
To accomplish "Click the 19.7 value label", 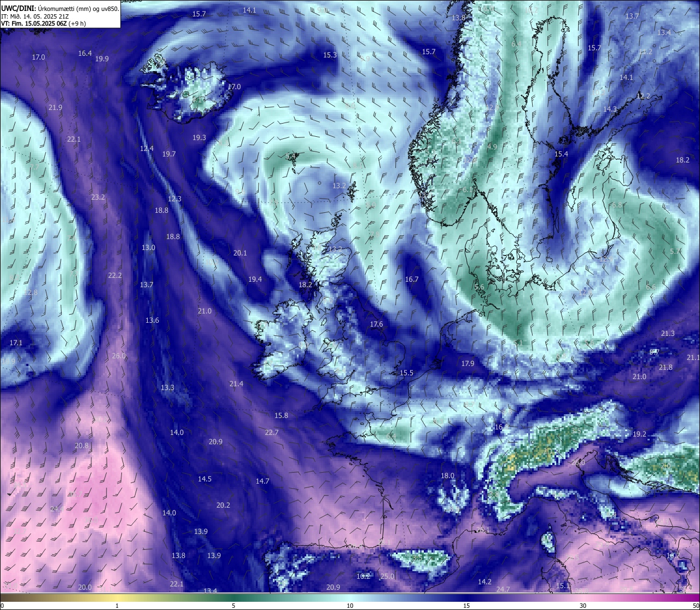I will (169, 154).
